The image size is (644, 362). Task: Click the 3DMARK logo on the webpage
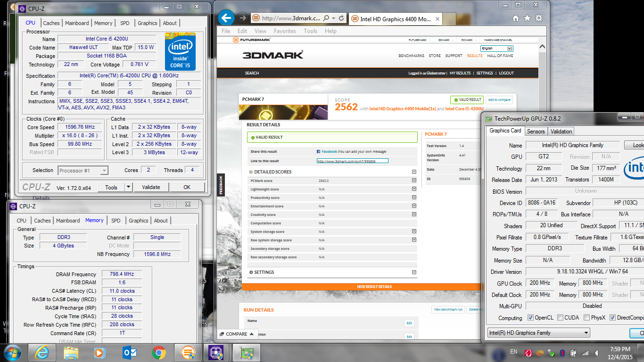click(x=273, y=55)
